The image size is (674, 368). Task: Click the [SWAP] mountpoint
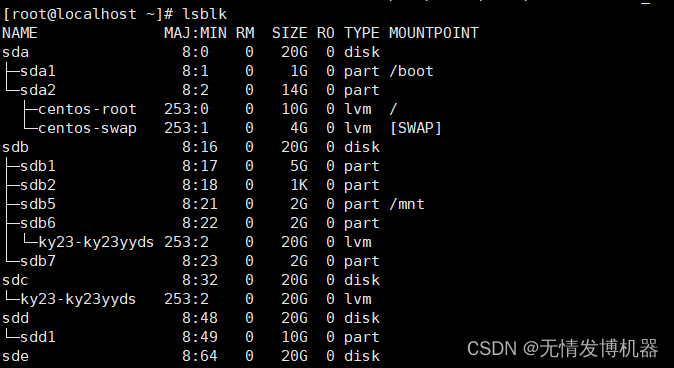pyautogui.click(x=416, y=128)
